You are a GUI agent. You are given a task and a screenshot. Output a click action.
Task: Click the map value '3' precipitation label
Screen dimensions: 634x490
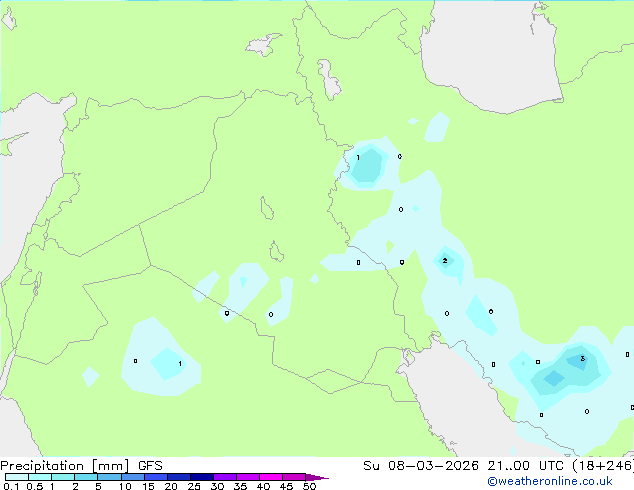582,359
